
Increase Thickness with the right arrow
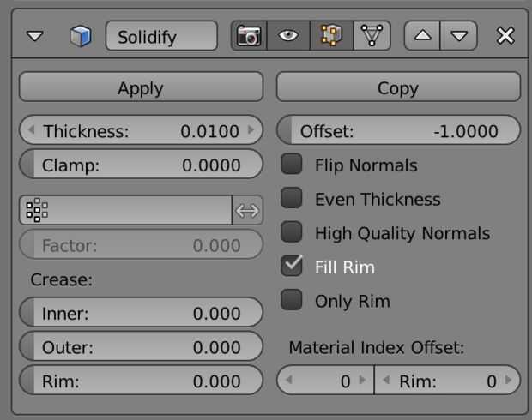[x=251, y=131]
